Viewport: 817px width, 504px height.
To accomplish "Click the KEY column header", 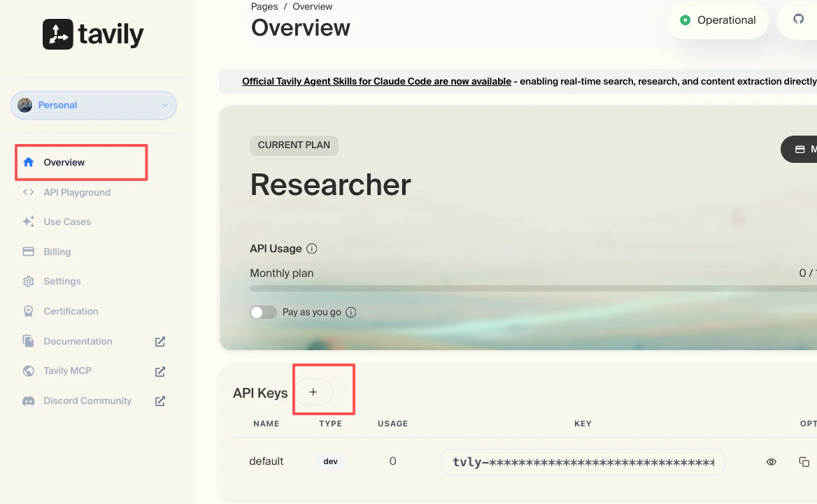I will coord(583,424).
